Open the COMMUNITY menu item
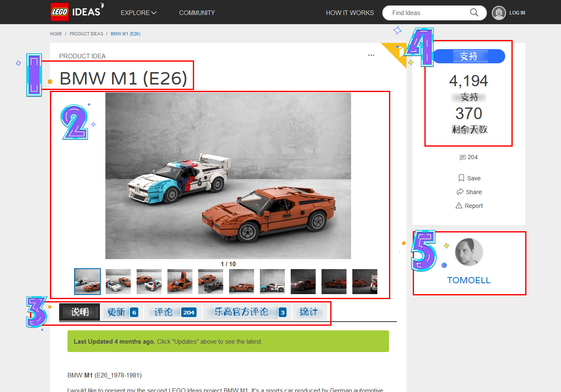Screen dimensions: 561x392 tap(197, 13)
